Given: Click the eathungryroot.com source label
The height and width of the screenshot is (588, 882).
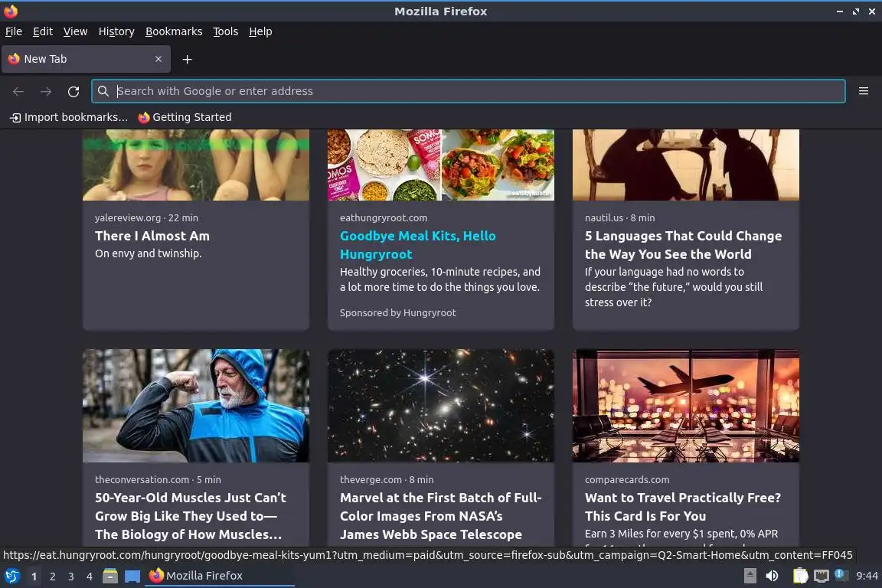Looking at the screenshot, I should (383, 217).
